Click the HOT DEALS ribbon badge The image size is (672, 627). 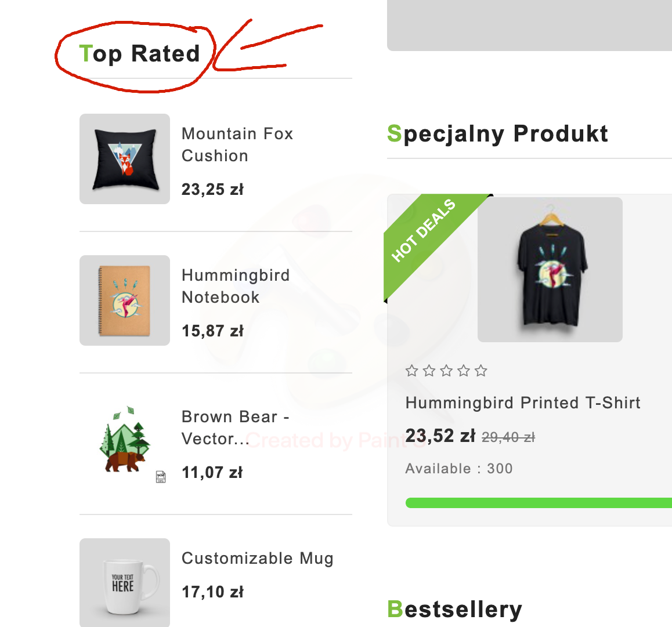click(424, 230)
